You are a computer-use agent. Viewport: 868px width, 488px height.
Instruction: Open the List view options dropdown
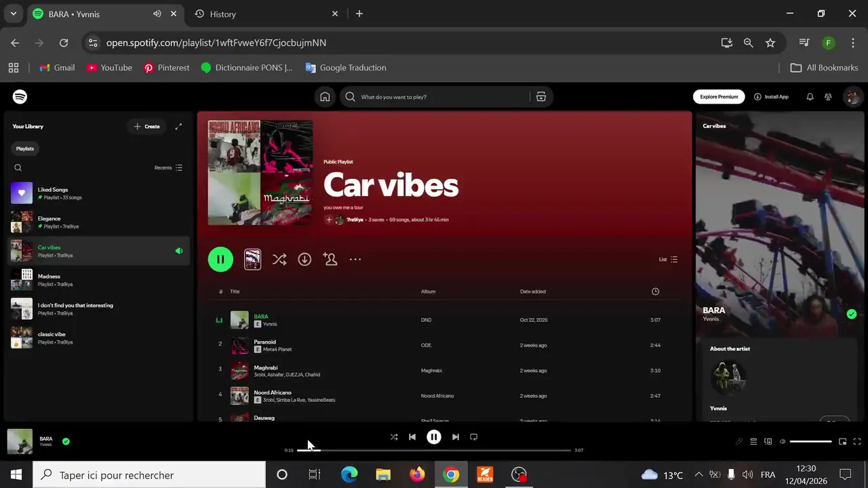(668, 260)
